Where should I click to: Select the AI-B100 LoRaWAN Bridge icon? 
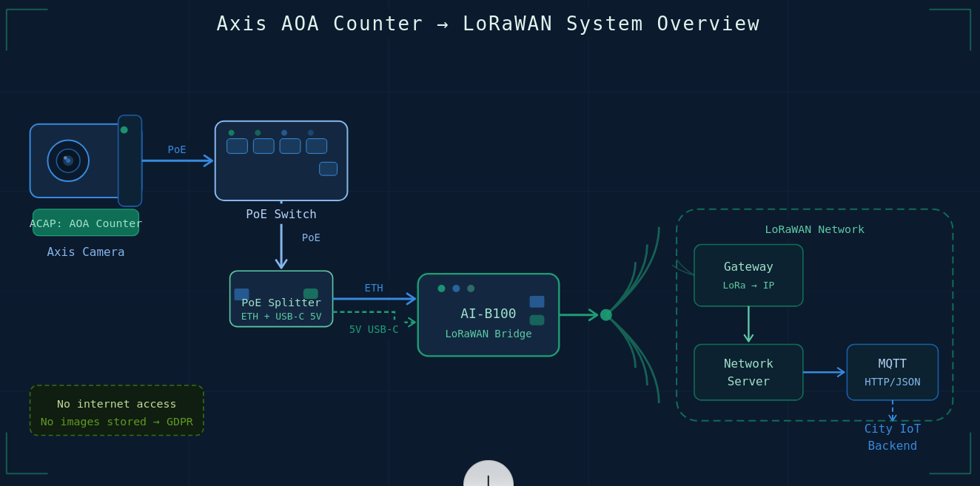tap(489, 314)
